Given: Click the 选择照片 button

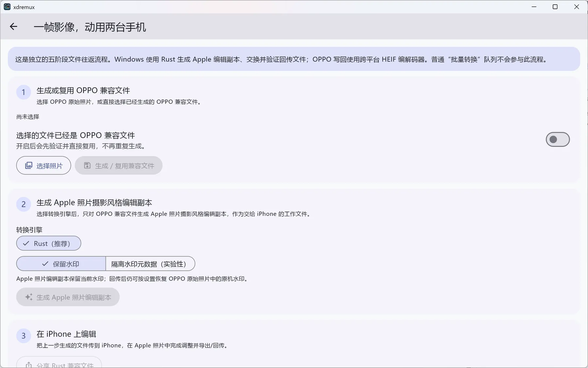Looking at the screenshot, I should pyautogui.click(x=44, y=166).
